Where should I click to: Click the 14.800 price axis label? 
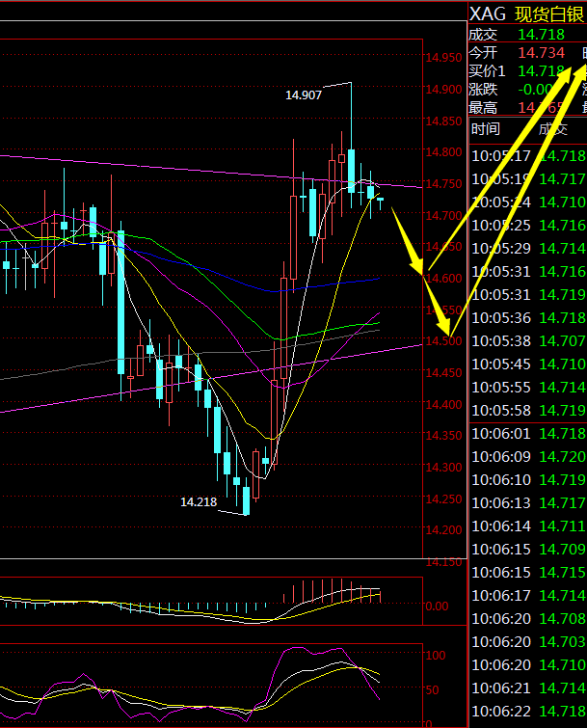pyautogui.click(x=444, y=151)
